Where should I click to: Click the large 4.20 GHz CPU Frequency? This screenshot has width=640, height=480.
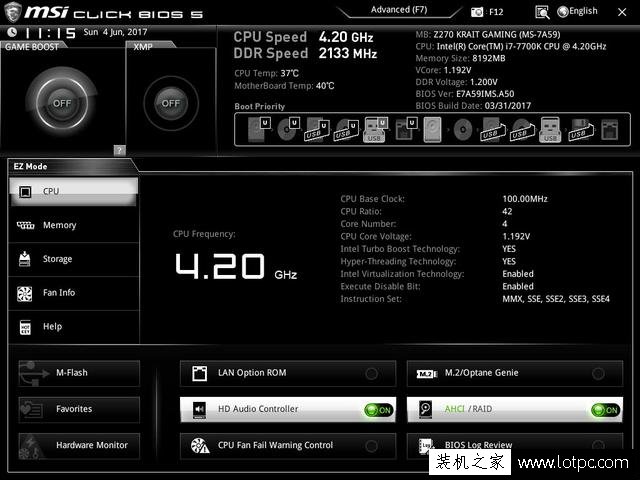(236, 267)
